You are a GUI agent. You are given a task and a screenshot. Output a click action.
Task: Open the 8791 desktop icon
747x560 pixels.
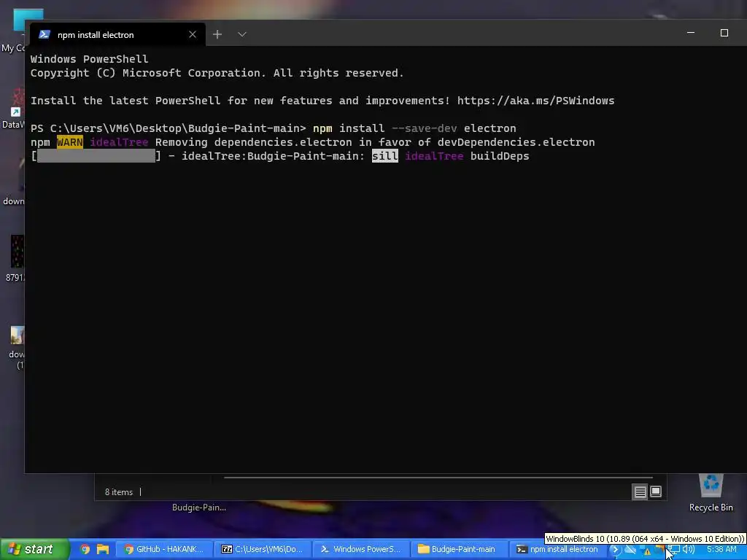(x=15, y=258)
